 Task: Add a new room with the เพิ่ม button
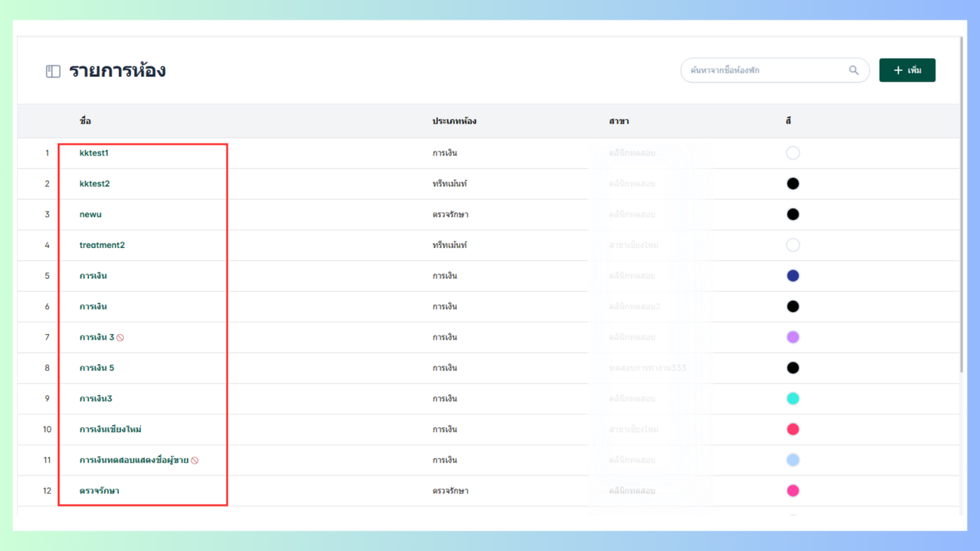pyautogui.click(x=907, y=70)
